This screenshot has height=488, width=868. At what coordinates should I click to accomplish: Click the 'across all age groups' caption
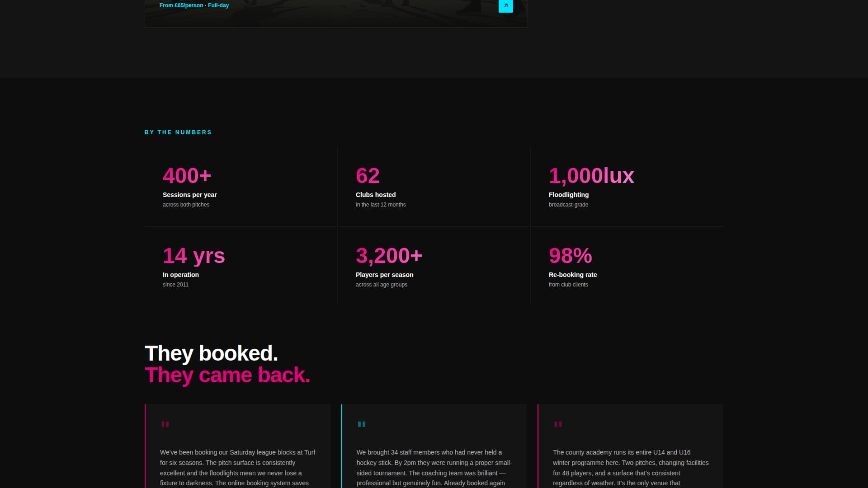[381, 285]
